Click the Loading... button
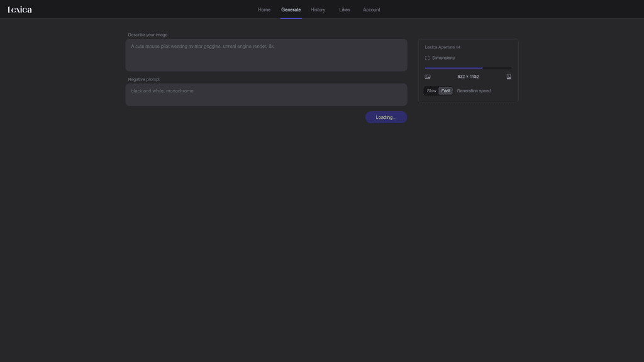644x362 pixels. 386,118
